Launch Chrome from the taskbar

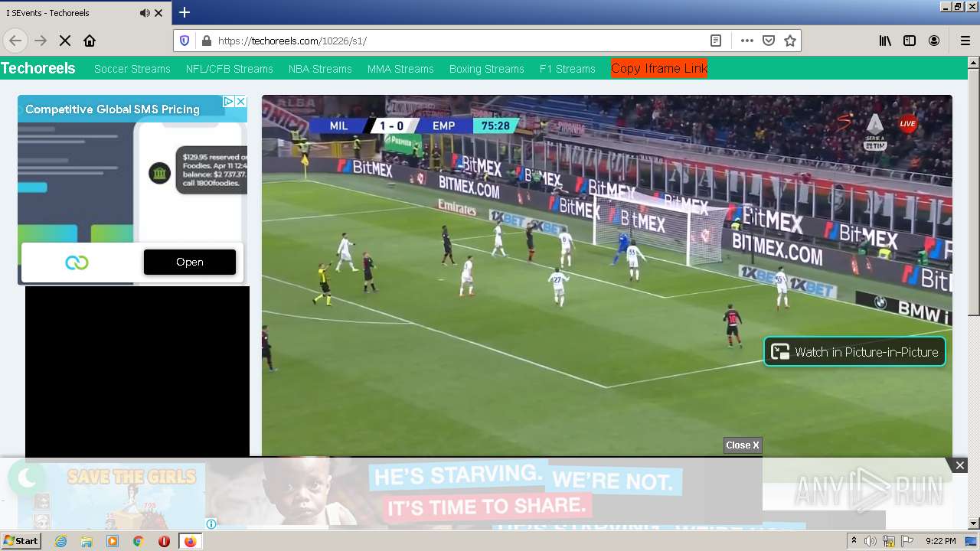pyautogui.click(x=139, y=541)
